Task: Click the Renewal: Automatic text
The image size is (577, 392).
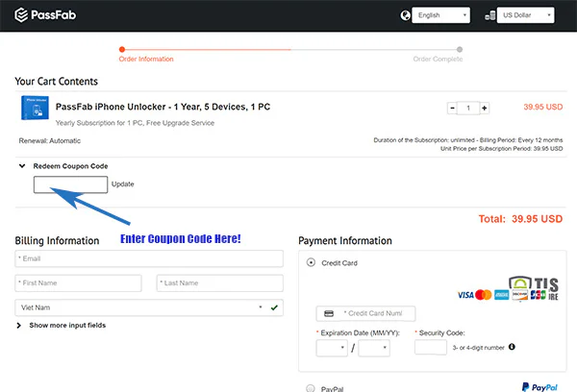Action: (x=50, y=141)
